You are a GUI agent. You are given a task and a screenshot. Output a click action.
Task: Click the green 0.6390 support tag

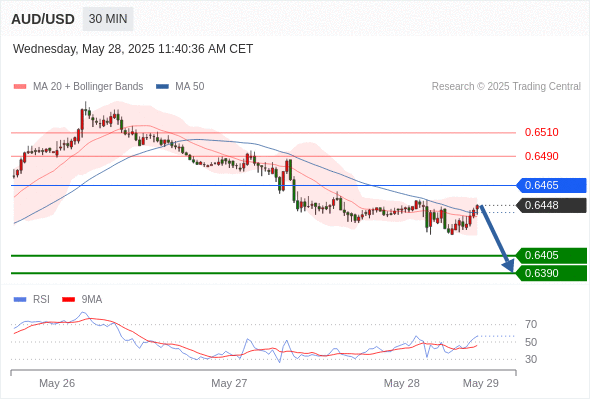coord(551,273)
